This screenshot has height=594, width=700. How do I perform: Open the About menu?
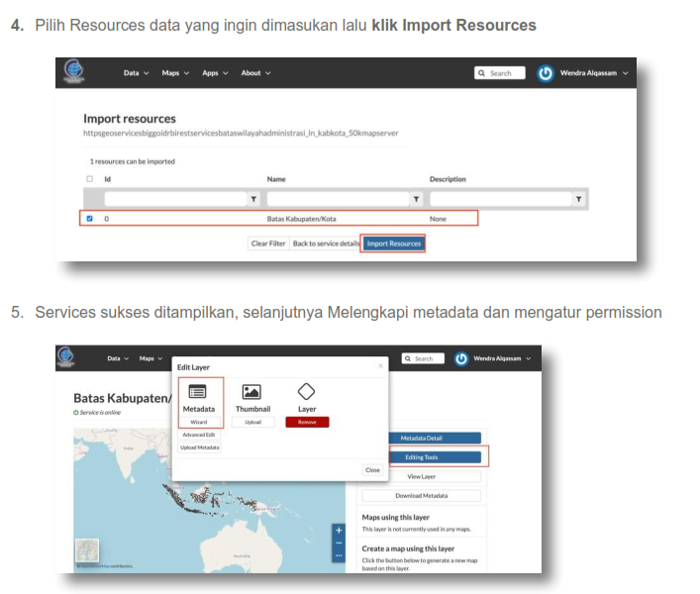tap(255, 73)
